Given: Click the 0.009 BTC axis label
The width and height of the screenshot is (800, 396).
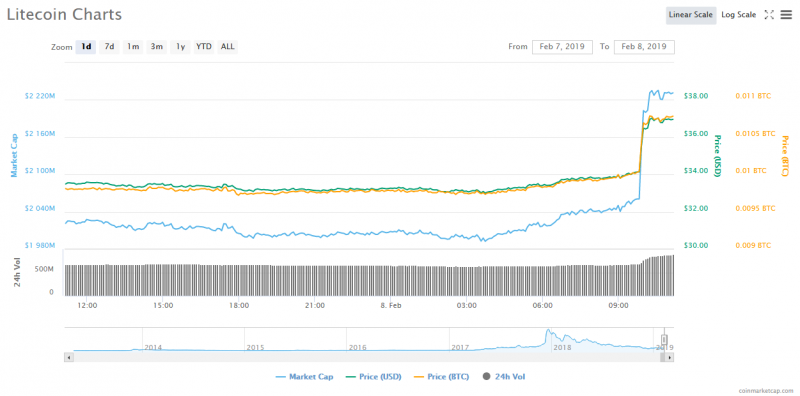Looking at the screenshot, I should pyautogui.click(x=753, y=245).
